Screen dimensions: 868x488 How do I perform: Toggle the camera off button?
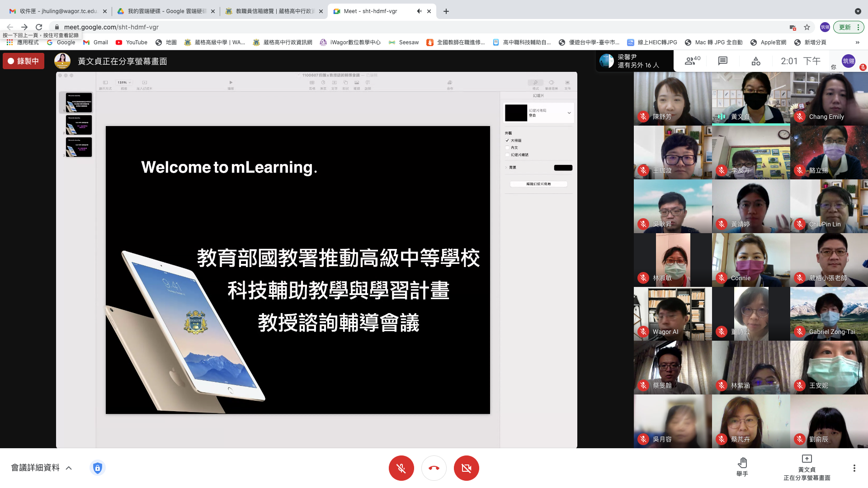click(x=466, y=468)
